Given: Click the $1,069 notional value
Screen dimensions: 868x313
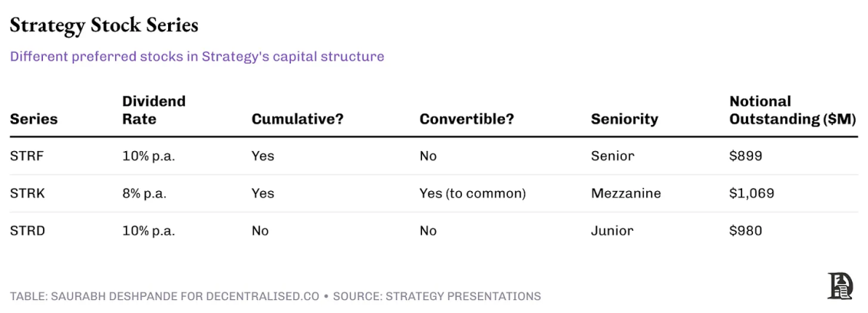Looking at the screenshot, I should click(x=751, y=193).
